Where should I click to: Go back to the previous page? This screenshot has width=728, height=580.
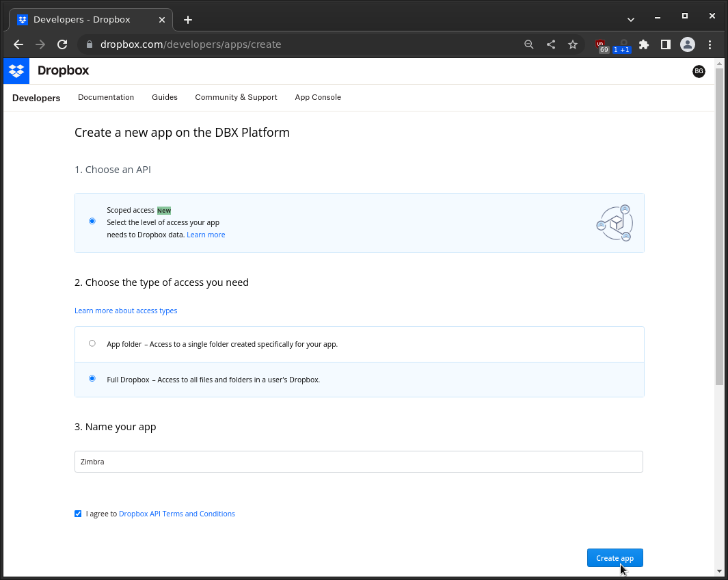click(18, 44)
